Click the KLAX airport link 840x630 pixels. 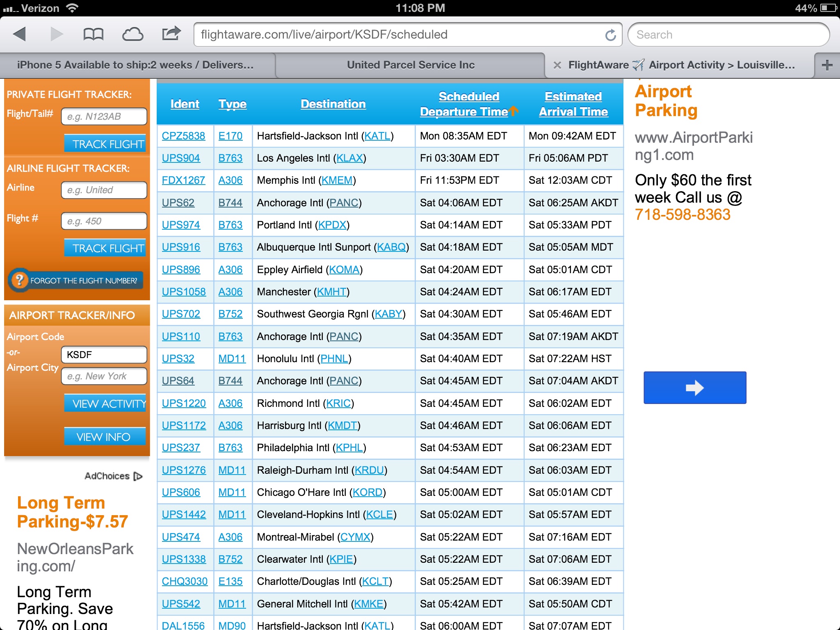pos(349,158)
